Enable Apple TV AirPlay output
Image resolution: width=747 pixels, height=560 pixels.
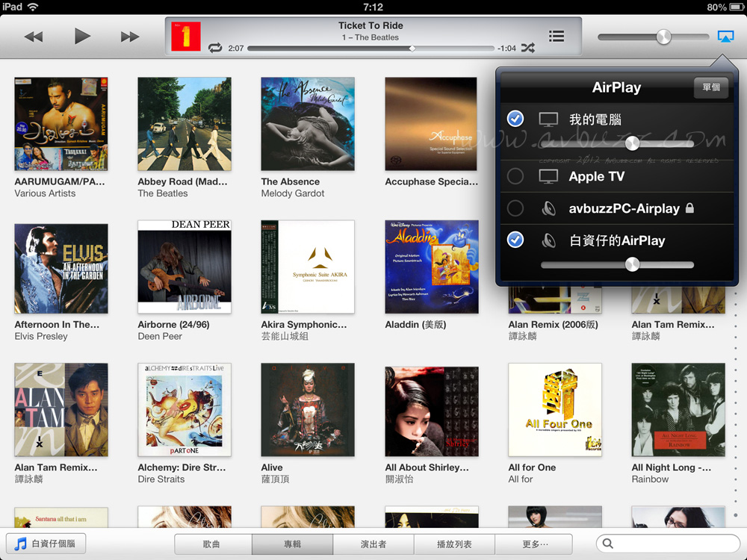(x=515, y=176)
